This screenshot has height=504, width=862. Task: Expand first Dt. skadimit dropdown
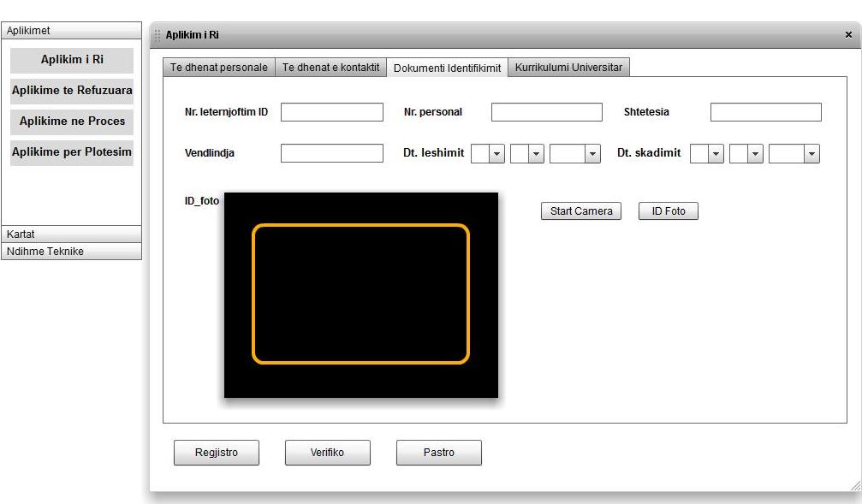point(716,154)
